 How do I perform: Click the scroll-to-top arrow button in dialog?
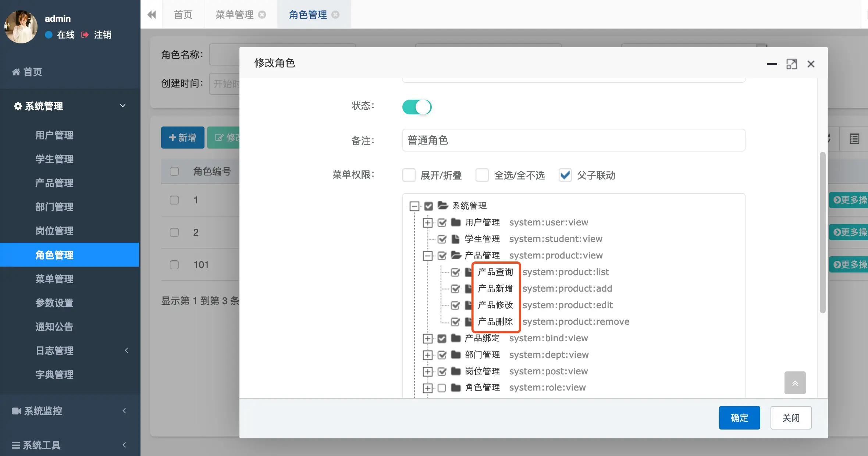(795, 383)
